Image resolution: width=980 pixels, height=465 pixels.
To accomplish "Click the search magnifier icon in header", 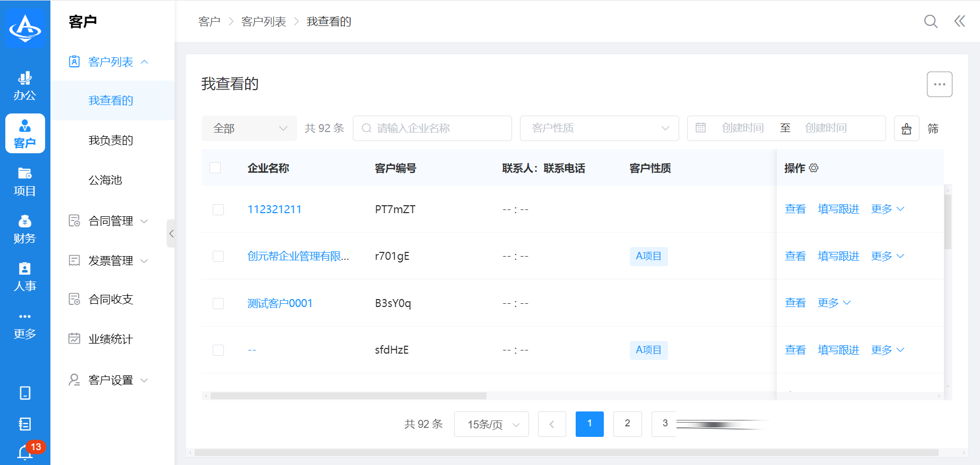I will pyautogui.click(x=931, y=21).
